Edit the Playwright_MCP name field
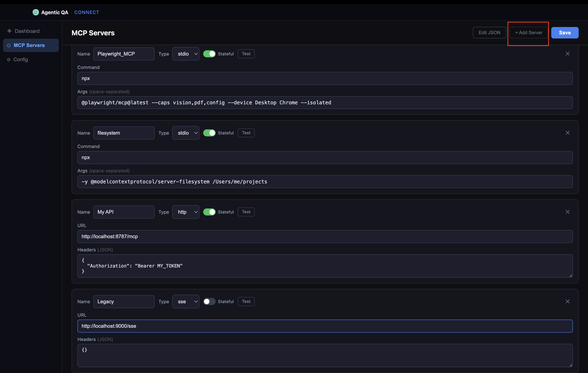 tap(124, 54)
